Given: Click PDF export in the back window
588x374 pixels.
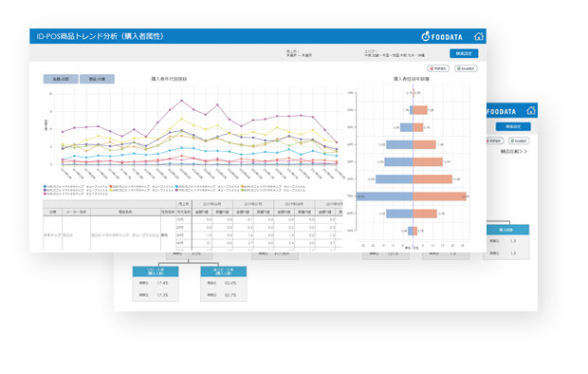Looking at the screenshot, I should (495, 140).
